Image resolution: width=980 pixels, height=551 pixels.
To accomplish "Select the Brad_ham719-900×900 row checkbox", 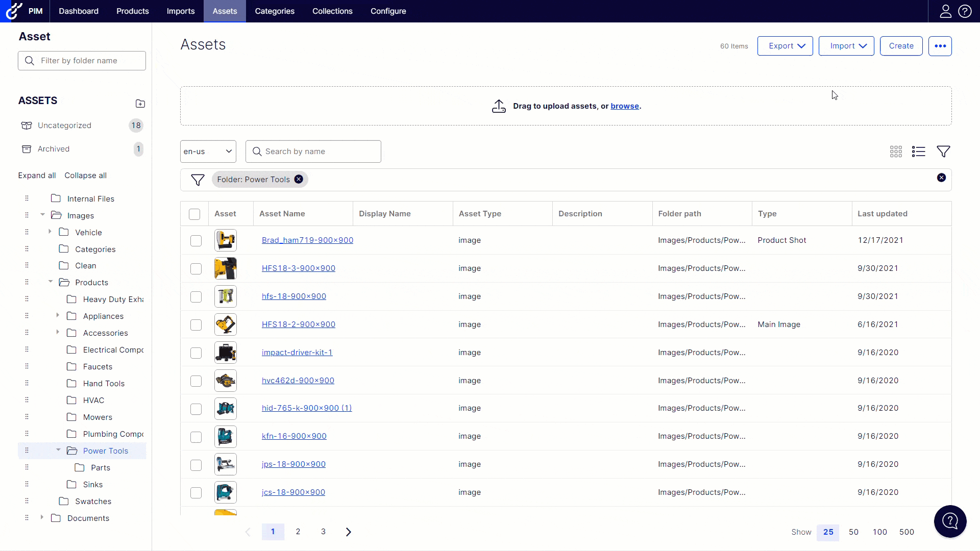I will pyautogui.click(x=196, y=241).
